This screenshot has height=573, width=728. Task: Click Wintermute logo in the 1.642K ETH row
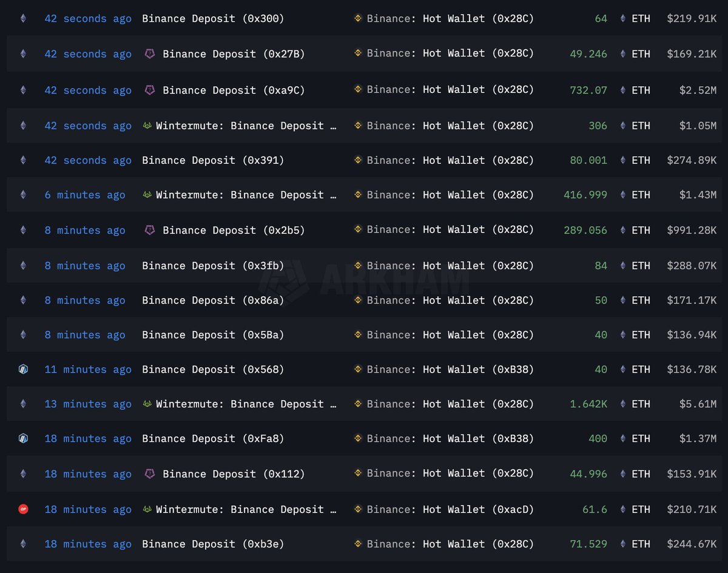(x=147, y=404)
